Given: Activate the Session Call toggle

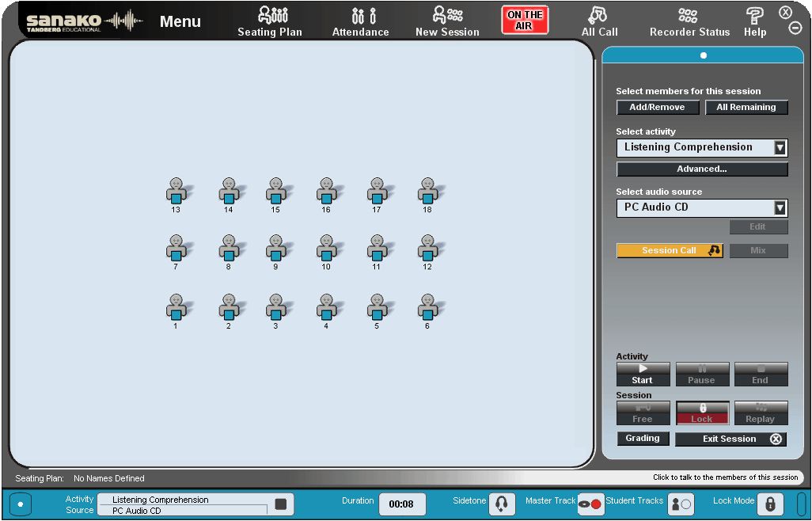Looking at the screenshot, I should 670,250.
